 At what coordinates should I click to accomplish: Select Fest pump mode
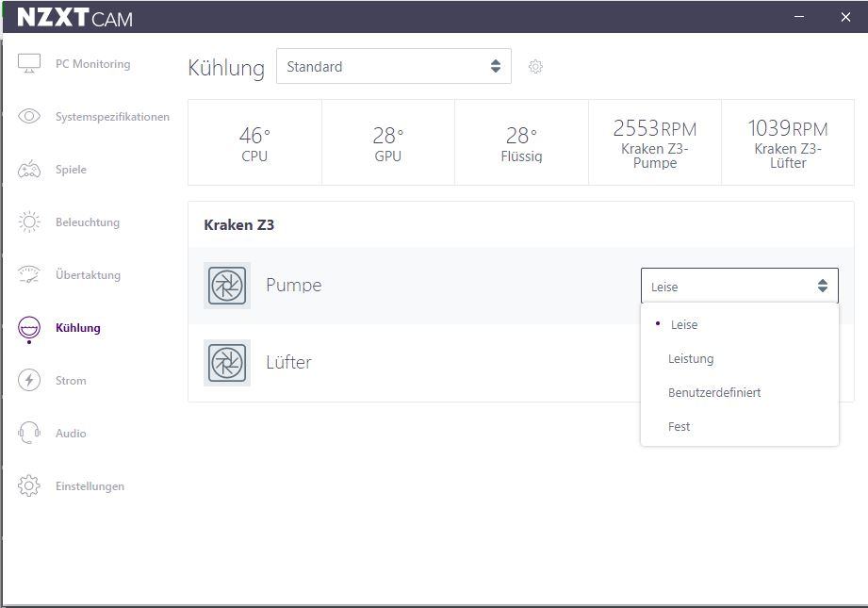(x=740, y=426)
